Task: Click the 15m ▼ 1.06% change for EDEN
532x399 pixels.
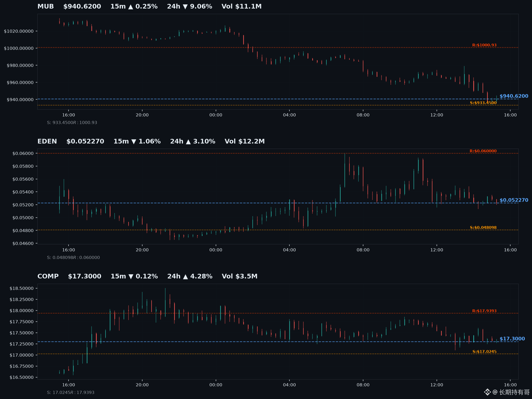Action: 137,141
